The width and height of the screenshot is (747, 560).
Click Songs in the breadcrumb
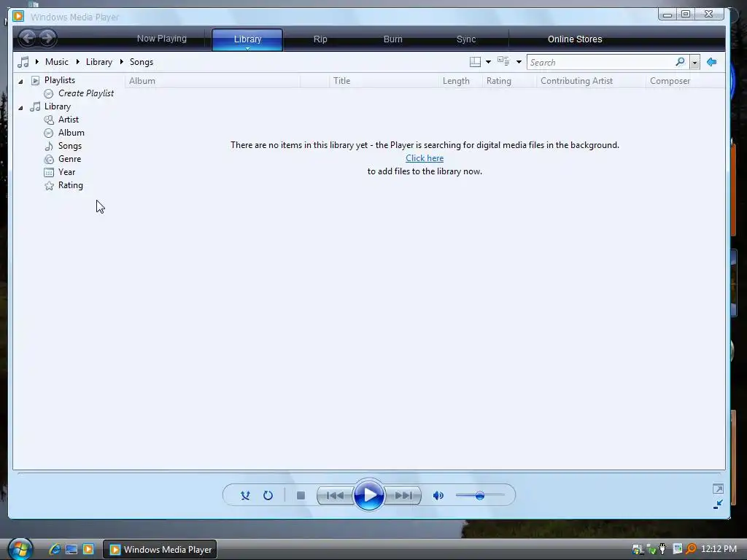142,62
